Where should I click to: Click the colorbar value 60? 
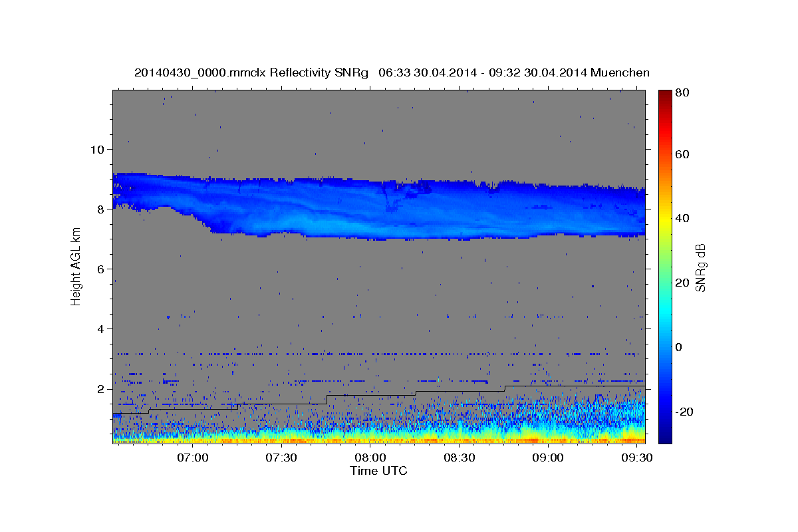pos(681,154)
